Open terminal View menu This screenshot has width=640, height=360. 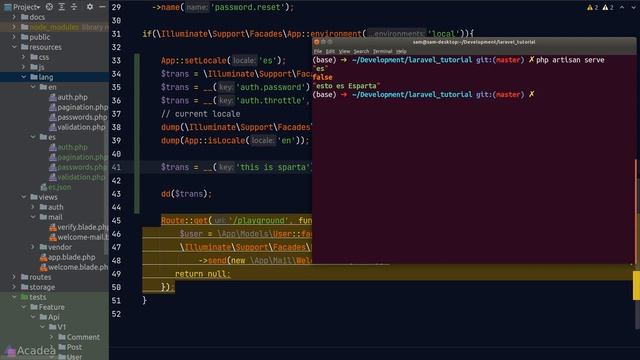tap(344, 51)
